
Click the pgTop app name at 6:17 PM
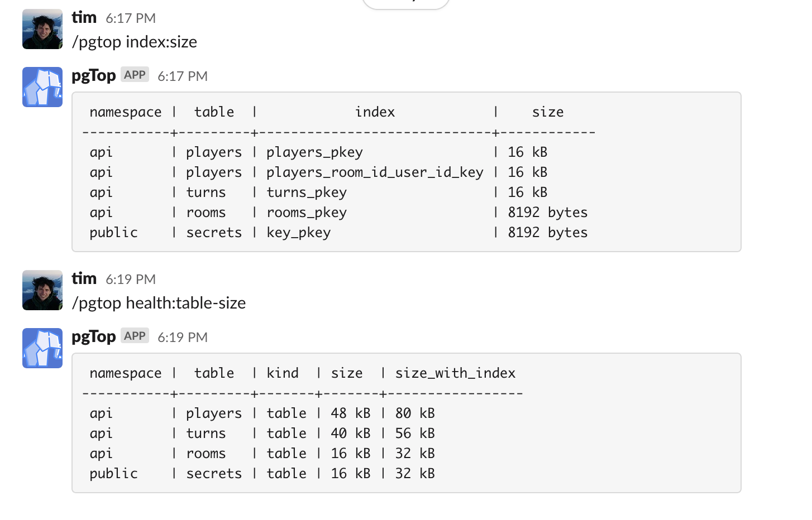94,75
